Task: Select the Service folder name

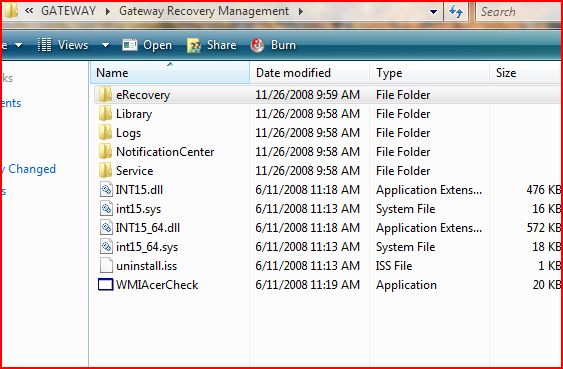Action: coord(135,171)
